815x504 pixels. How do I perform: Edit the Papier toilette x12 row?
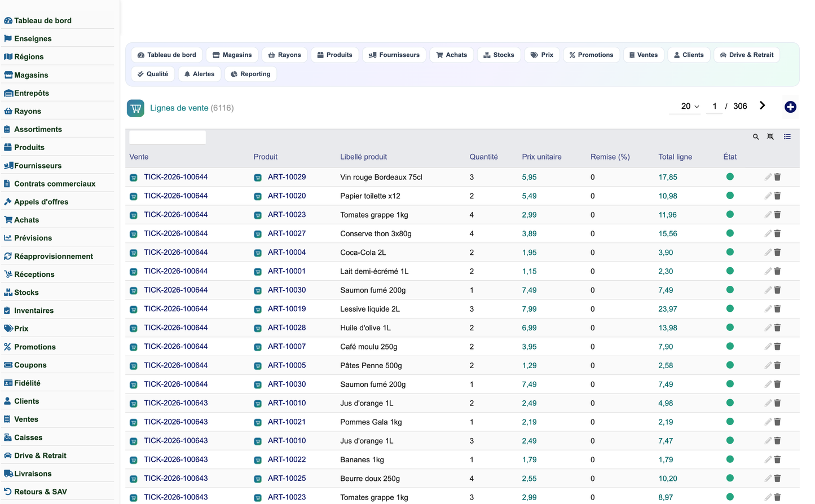768,196
